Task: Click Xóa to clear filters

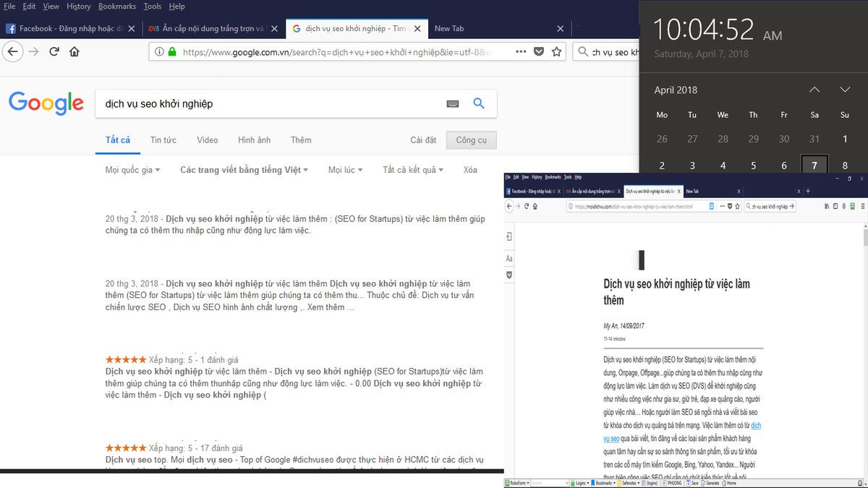Action: click(470, 170)
